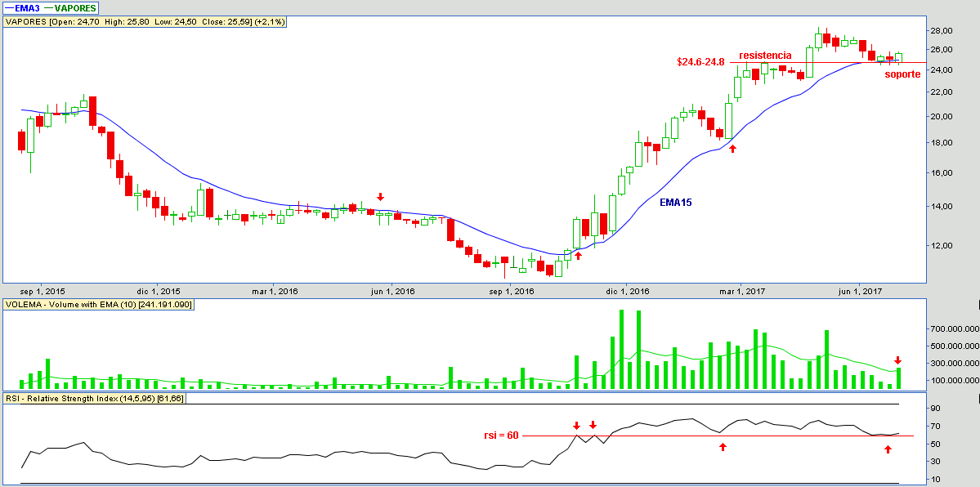The image size is (980, 487).
Task: Click the 90 RSI axis value
Action: tap(936, 409)
